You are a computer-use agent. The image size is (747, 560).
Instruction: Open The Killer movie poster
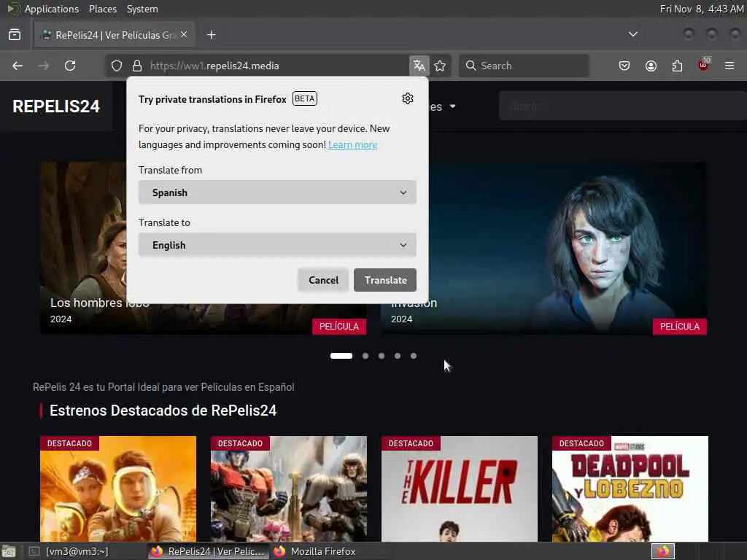tap(460, 491)
